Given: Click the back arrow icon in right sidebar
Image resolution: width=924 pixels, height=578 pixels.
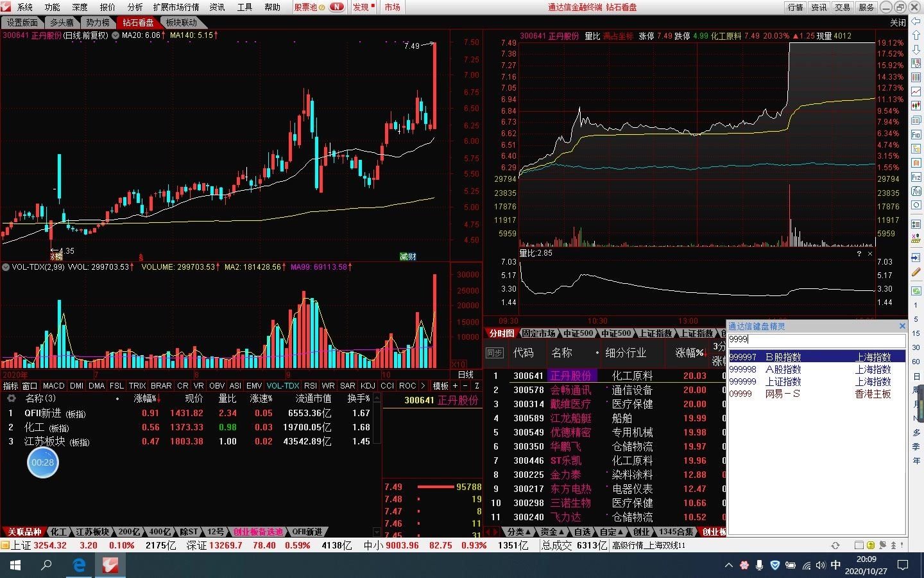Looking at the screenshot, I should click(916, 21).
